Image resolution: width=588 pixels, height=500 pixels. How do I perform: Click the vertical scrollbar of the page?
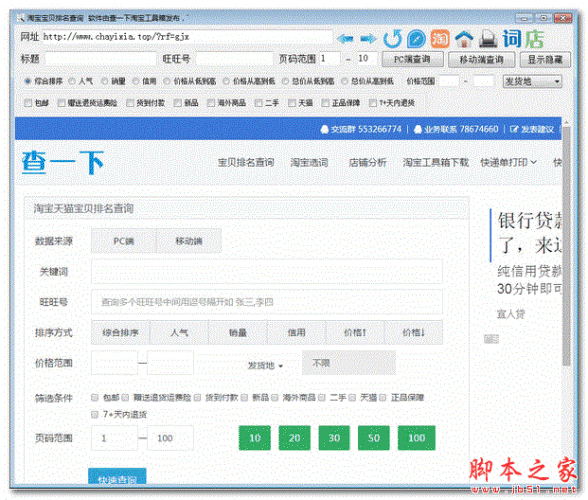[566, 246]
